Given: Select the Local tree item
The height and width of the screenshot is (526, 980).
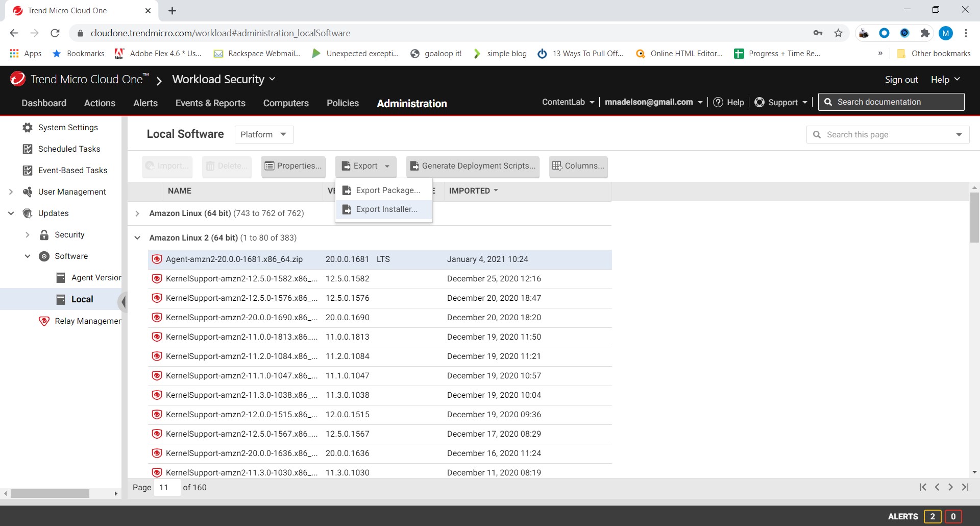Looking at the screenshot, I should pyautogui.click(x=82, y=299).
